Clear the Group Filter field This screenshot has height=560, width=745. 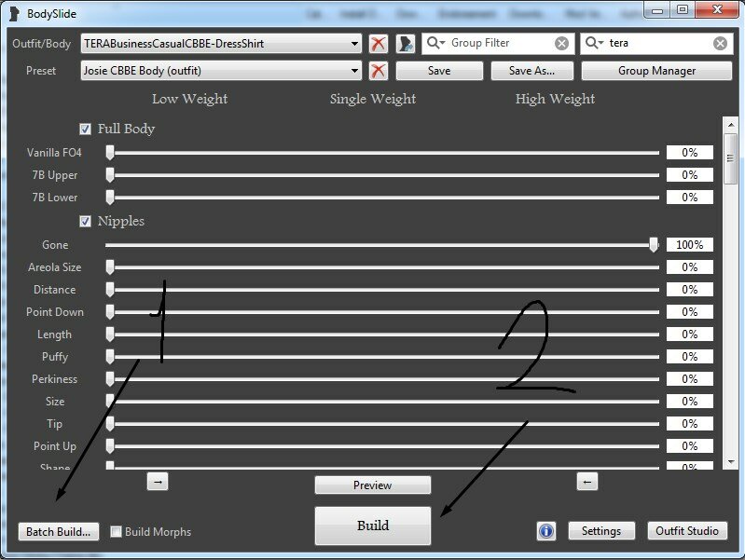[x=561, y=44]
